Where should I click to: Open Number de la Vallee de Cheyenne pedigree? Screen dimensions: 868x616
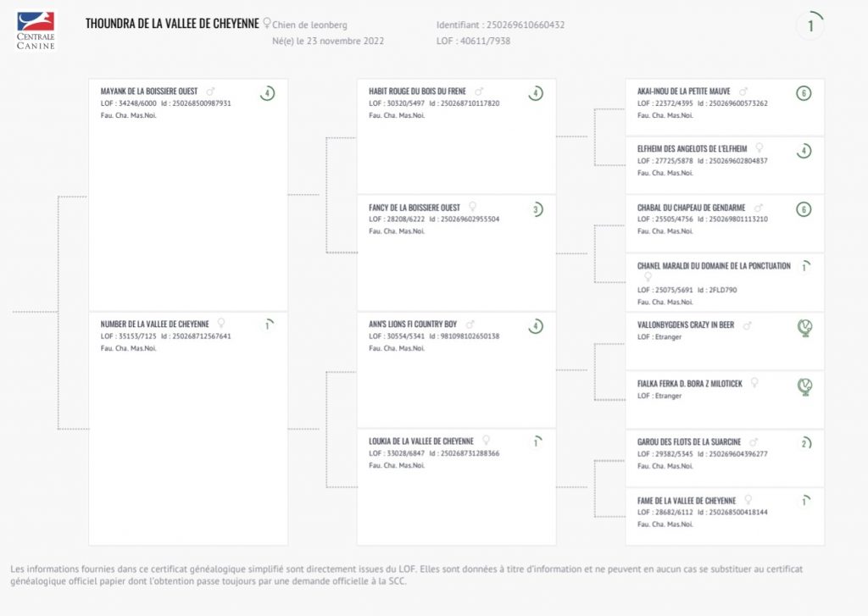point(154,324)
